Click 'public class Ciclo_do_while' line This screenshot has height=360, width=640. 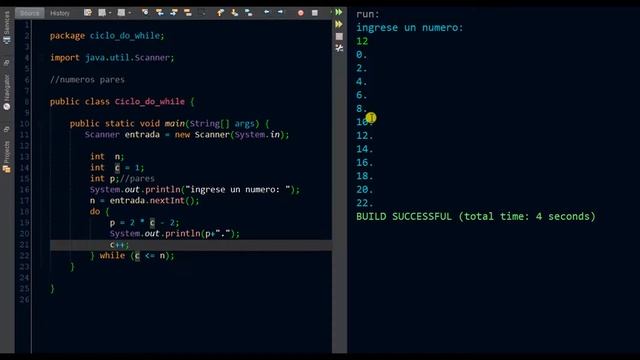(x=122, y=102)
